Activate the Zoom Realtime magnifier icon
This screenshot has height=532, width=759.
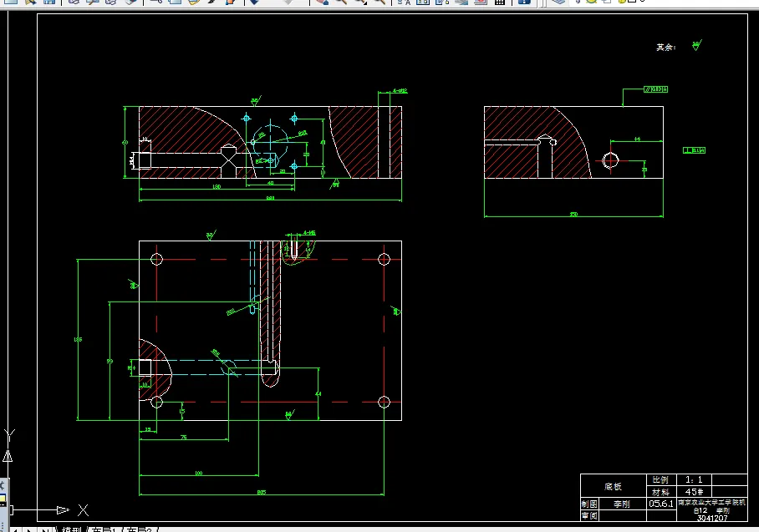341,2
